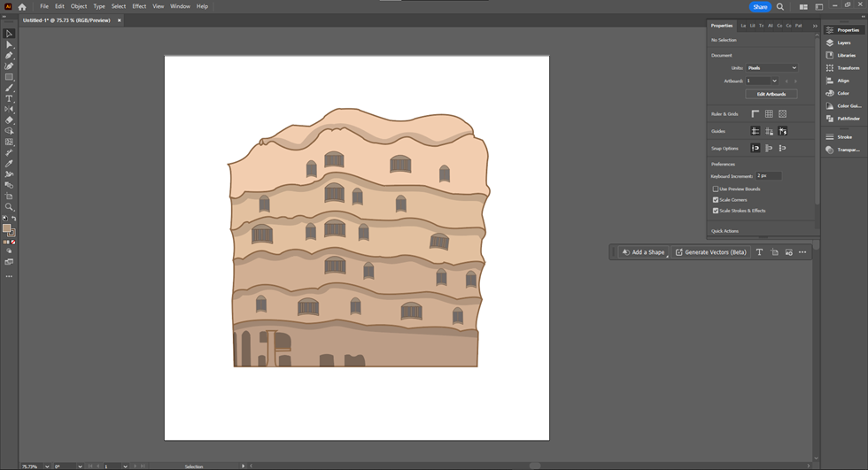Open the zoom level dropdown
This screenshot has width=868, height=470.
(47, 466)
